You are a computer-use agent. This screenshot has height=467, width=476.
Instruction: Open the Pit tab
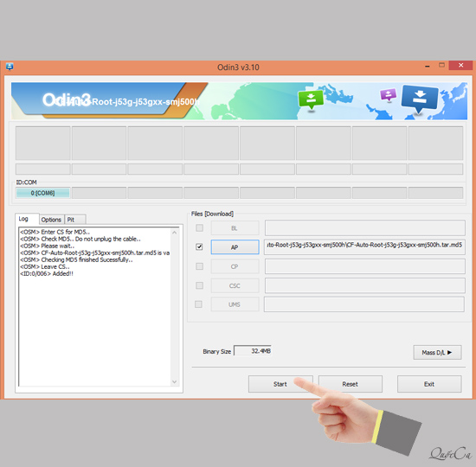click(75, 220)
